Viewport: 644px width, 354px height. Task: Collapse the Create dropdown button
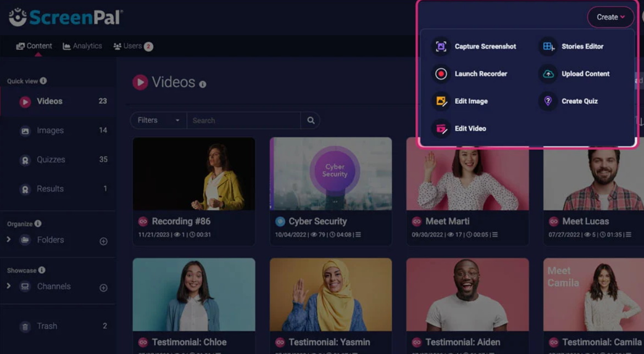[x=610, y=17]
